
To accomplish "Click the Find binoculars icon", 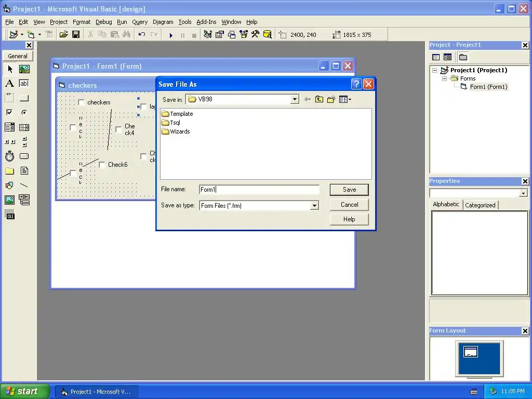I will point(126,34).
